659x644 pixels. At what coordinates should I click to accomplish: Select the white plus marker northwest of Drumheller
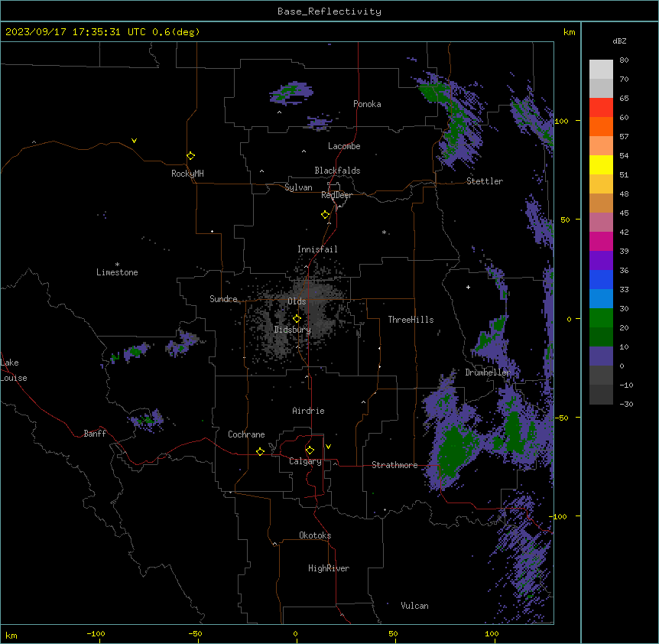[468, 287]
